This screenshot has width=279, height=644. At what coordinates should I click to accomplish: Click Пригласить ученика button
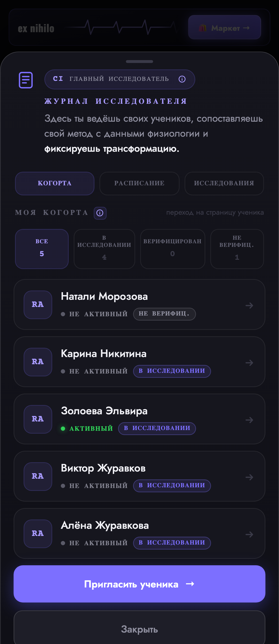(x=139, y=584)
